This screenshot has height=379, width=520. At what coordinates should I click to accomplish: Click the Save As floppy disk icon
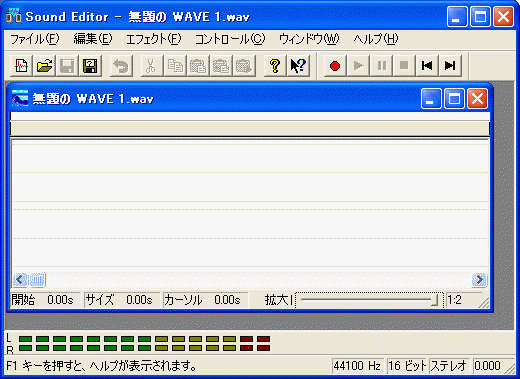[90, 66]
